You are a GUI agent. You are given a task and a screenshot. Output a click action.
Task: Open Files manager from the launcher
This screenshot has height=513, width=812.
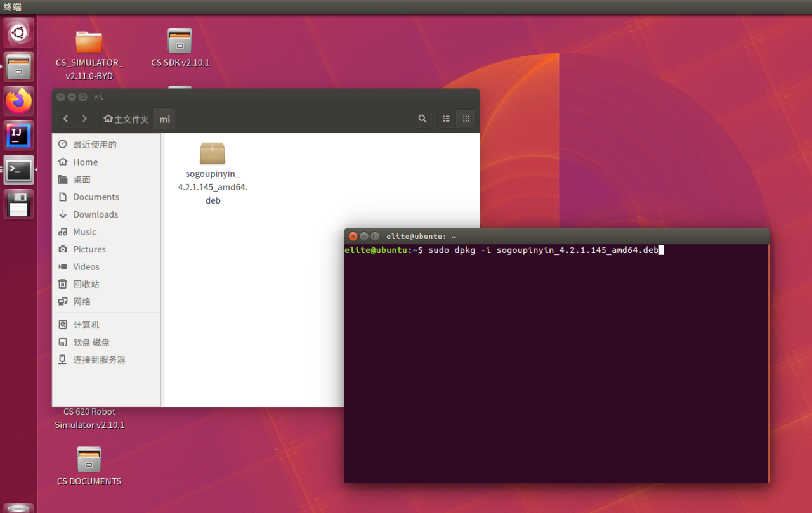18,67
